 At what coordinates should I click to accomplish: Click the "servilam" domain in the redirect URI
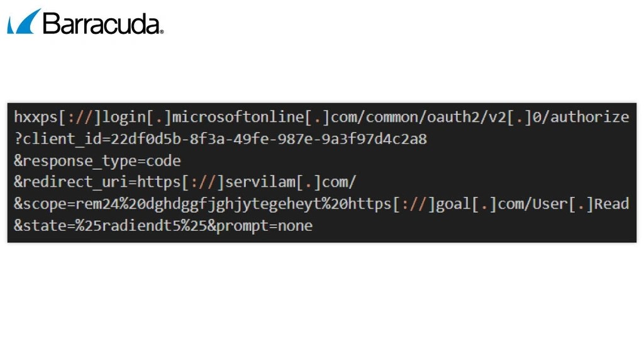pyautogui.click(x=260, y=182)
